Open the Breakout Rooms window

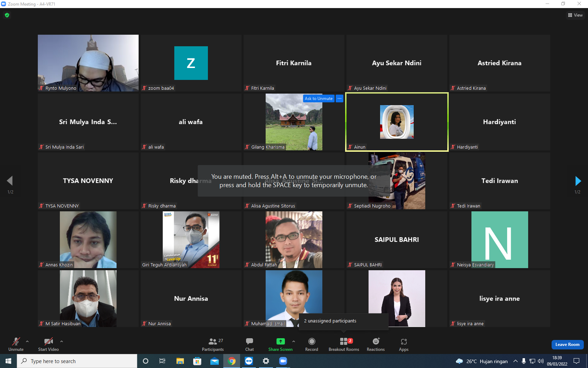point(344,345)
